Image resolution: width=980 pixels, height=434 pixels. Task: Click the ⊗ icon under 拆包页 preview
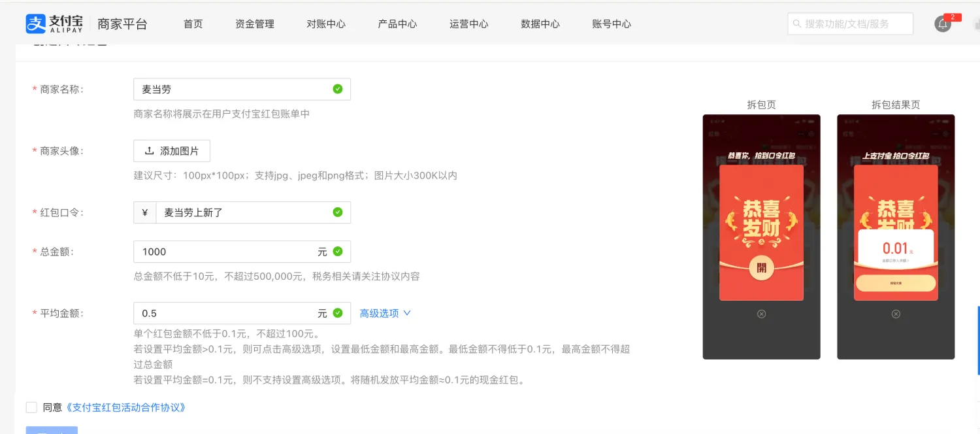tap(760, 314)
